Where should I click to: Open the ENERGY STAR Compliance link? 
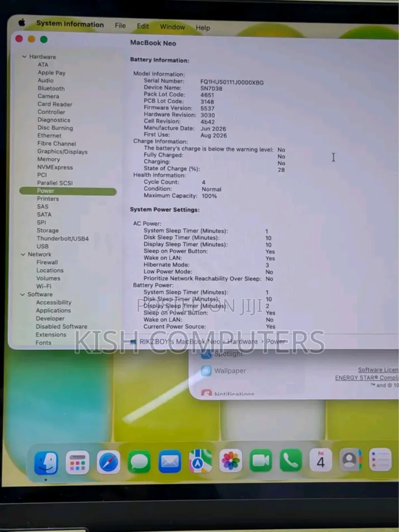click(x=367, y=378)
